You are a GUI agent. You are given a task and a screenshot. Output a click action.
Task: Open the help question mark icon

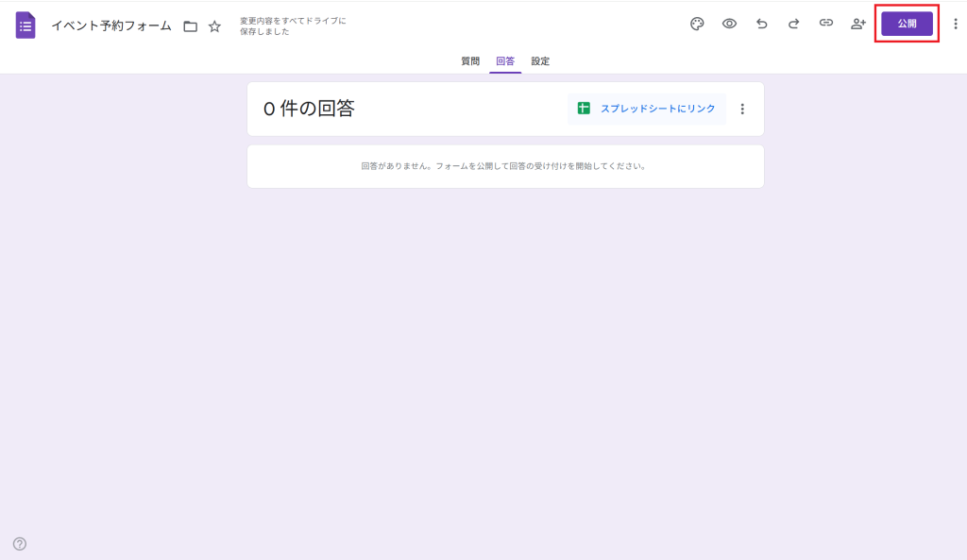(20, 544)
